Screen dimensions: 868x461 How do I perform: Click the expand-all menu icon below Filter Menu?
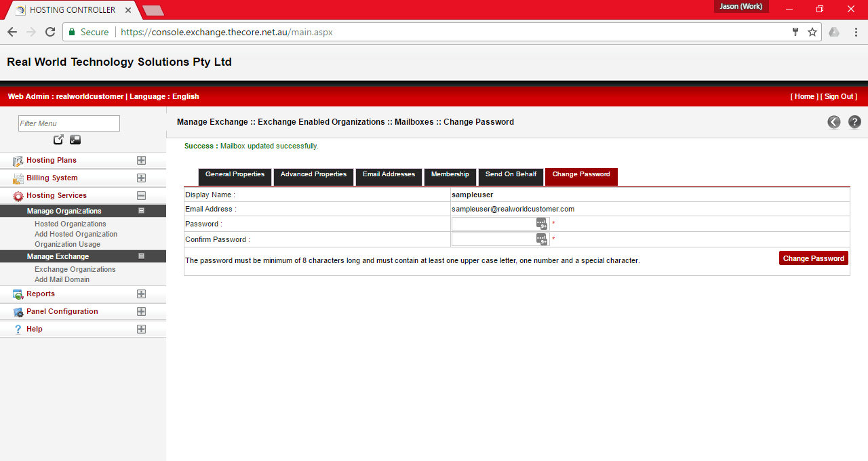[x=58, y=140]
